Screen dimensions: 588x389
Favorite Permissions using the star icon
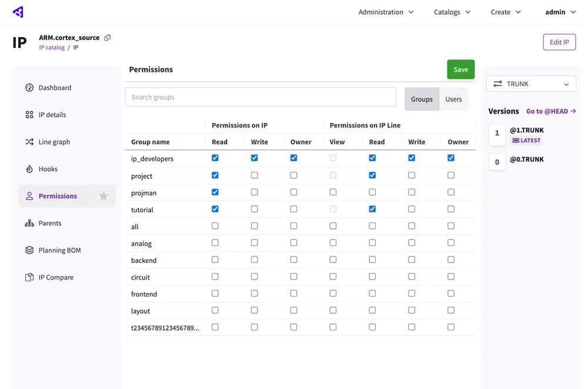[103, 195]
